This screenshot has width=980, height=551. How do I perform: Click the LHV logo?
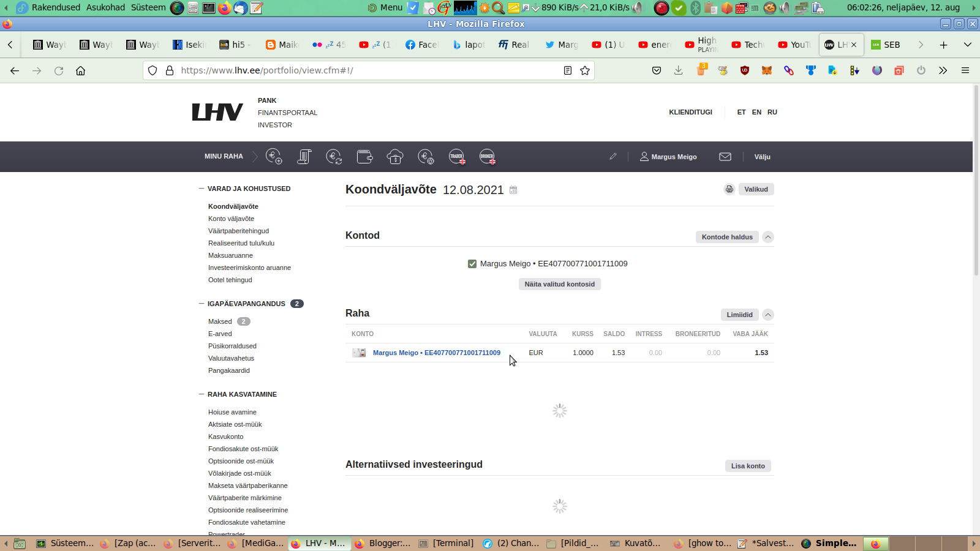[x=217, y=112]
